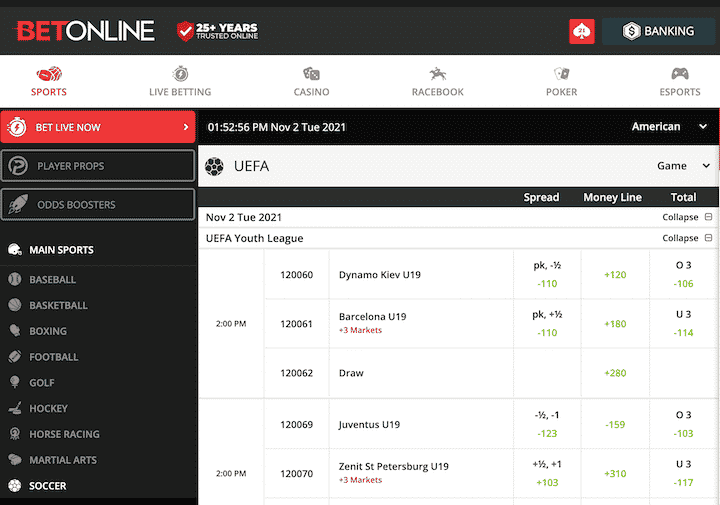Viewport: 720px width, 505px height.
Task: Click the UEFA soccer ball icon
Action: [x=214, y=166]
